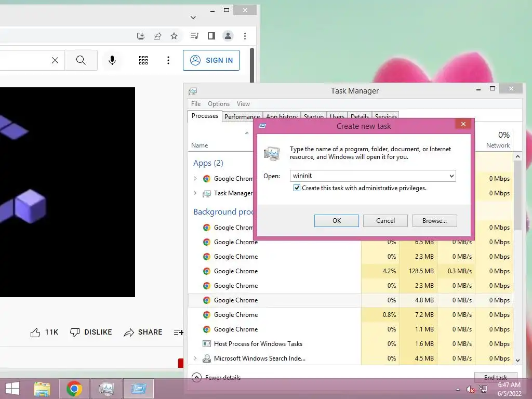Start voice search with the microphone icon
This screenshot has width=532, height=399.
(112, 60)
